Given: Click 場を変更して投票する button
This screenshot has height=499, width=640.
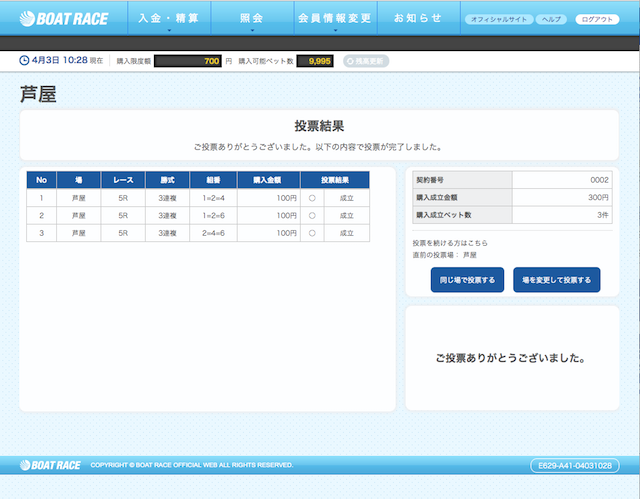Looking at the screenshot, I should tap(556, 280).
